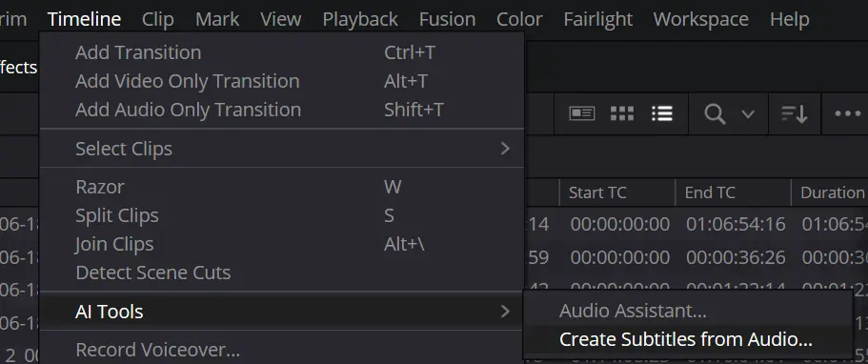Open the sort order icon

click(x=795, y=114)
